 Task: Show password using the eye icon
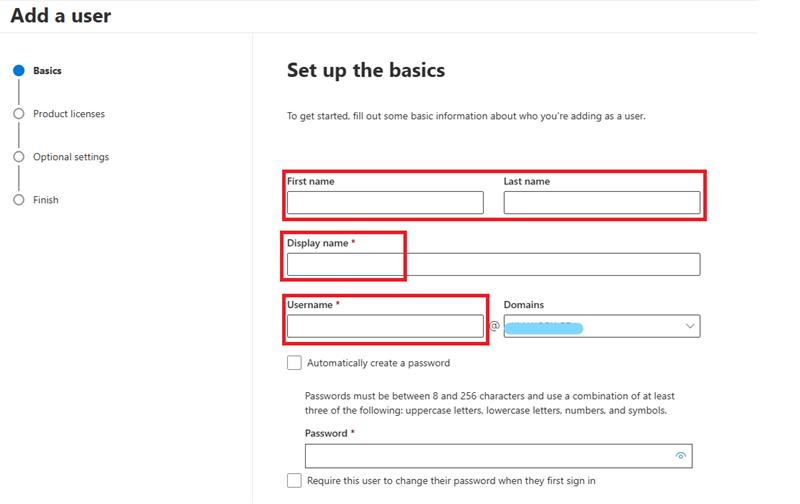pos(681,456)
